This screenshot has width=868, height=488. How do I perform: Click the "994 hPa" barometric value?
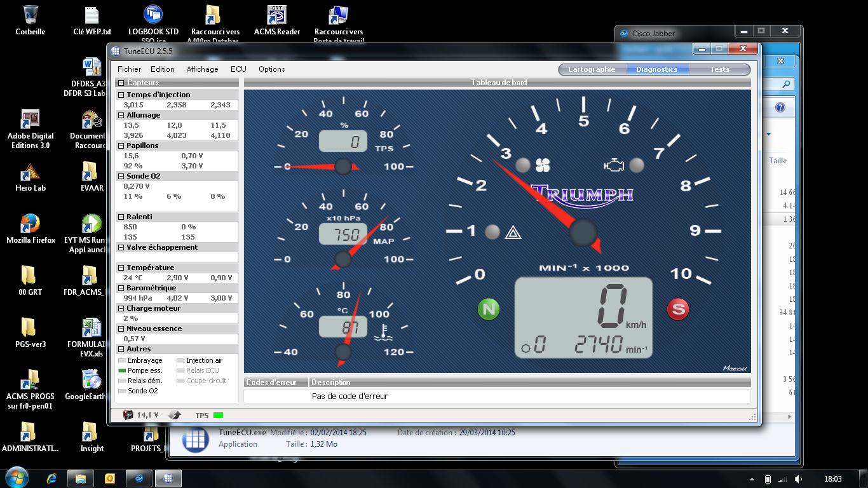coord(138,298)
